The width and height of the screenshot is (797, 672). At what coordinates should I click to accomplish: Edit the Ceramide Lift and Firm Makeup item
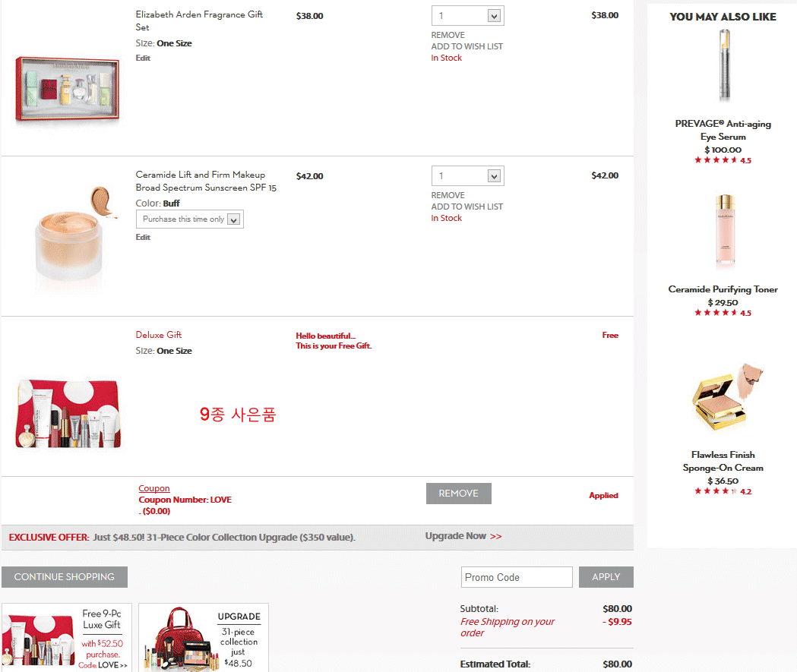tap(143, 237)
